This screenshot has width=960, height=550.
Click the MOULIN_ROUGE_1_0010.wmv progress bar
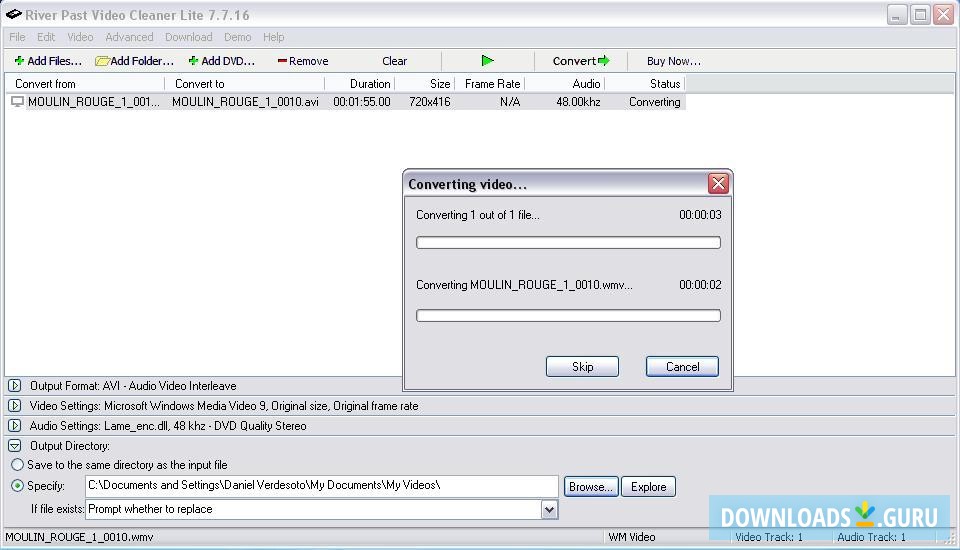[x=568, y=315]
